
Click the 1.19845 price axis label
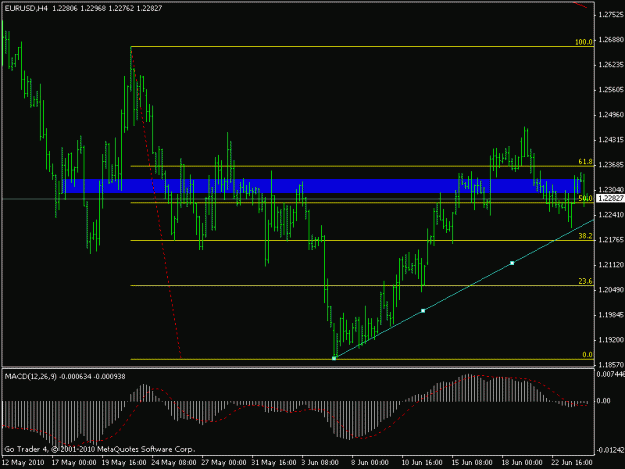[611, 315]
